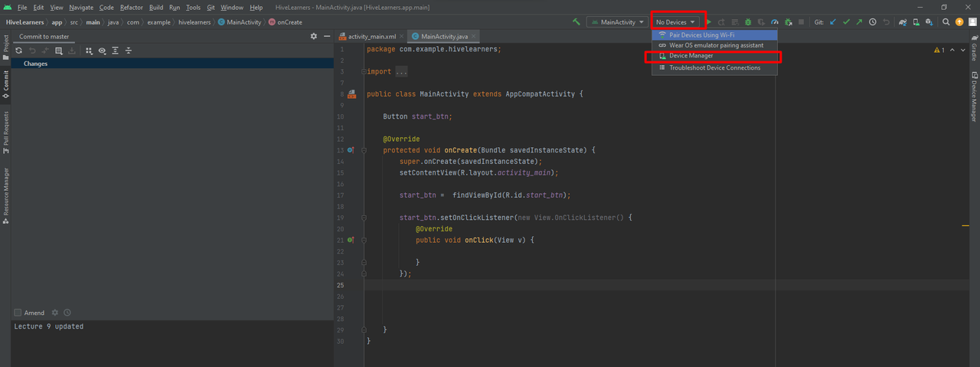Image resolution: width=980 pixels, height=367 pixels.
Task: Click the Profile app gauge icon
Action: coord(775,22)
